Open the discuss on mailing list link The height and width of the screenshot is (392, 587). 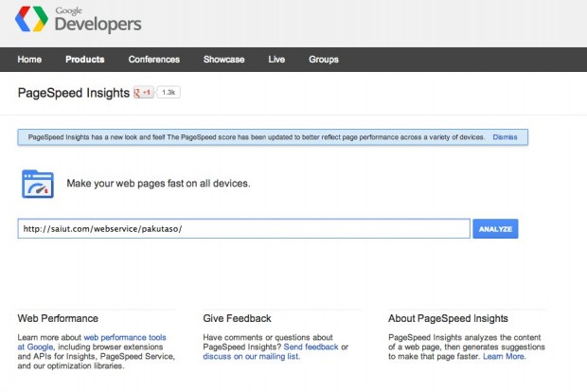(251, 356)
